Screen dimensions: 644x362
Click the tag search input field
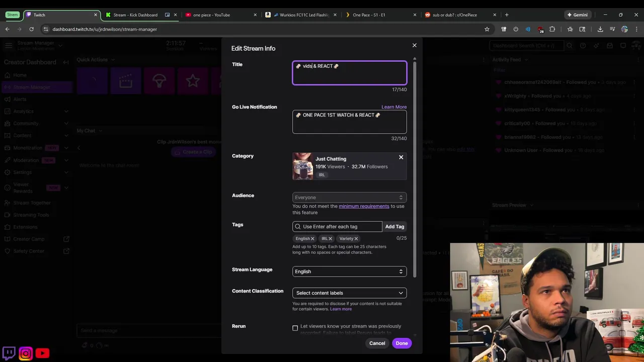(337, 227)
